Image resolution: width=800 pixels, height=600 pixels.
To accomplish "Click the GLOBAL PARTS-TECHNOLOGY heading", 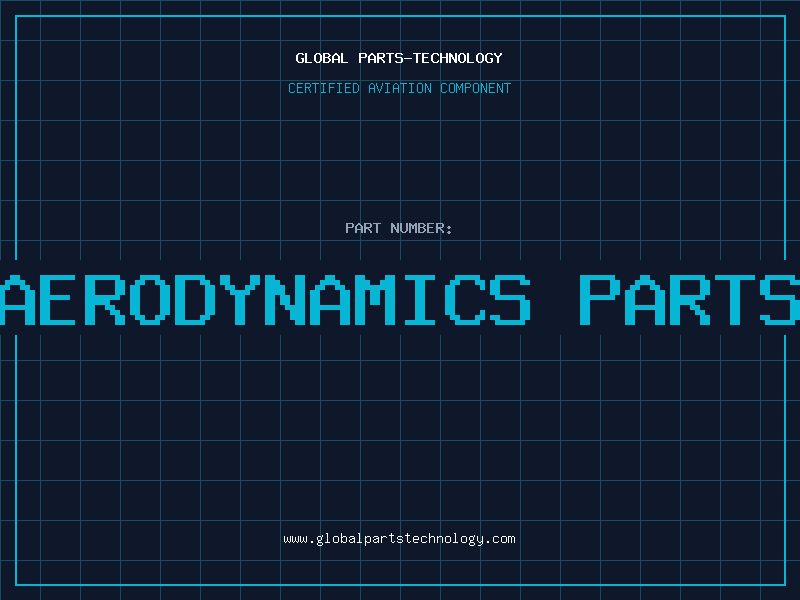I will tap(399, 58).
